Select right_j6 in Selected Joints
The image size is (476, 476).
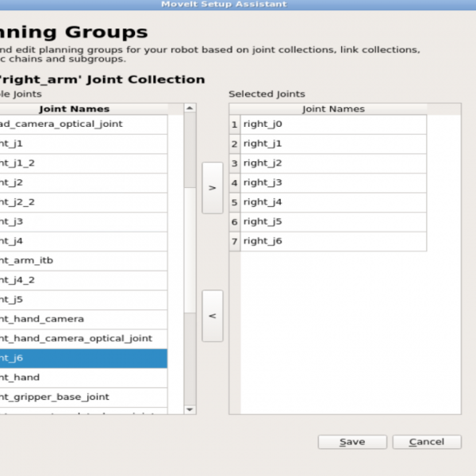(333, 241)
